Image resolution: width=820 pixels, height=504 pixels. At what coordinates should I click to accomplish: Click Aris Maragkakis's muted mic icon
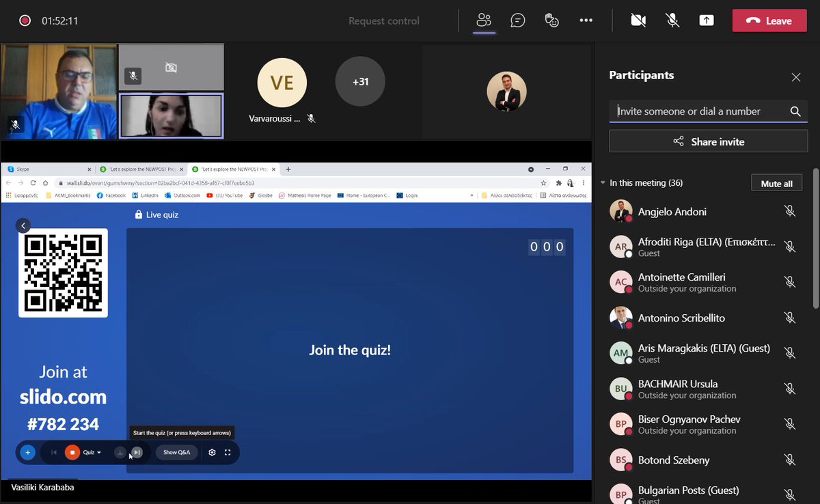(x=790, y=353)
